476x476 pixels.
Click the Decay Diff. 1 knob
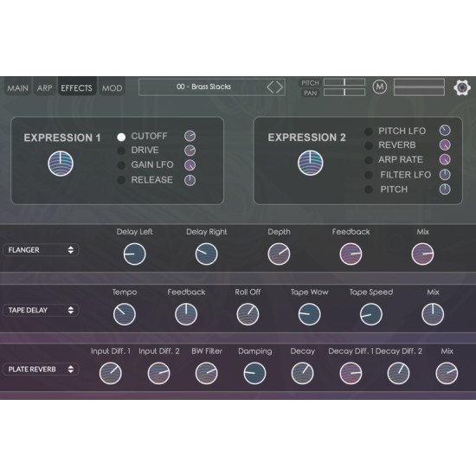[351, 373]
